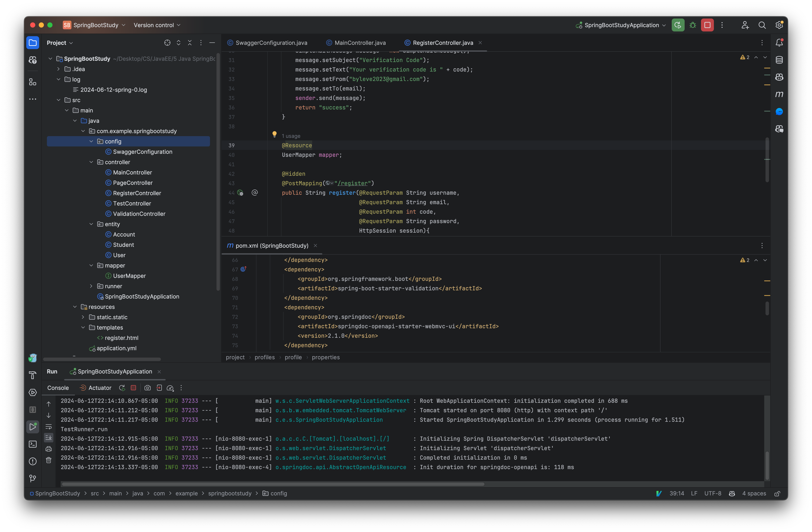
Task: Open the Database tool window
Action: coord(780,60)
